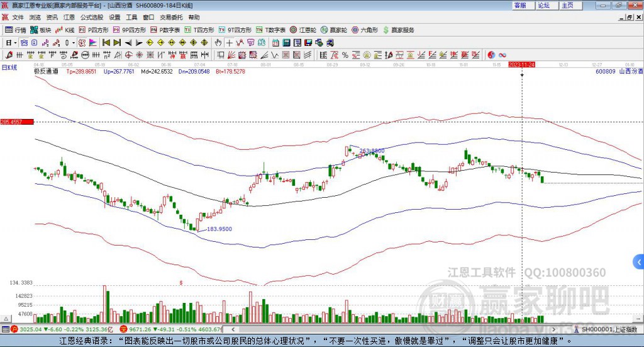Open 赢家服务 dollar-sign service
Viewport: 644px width, 347px height.
point(398,30)
